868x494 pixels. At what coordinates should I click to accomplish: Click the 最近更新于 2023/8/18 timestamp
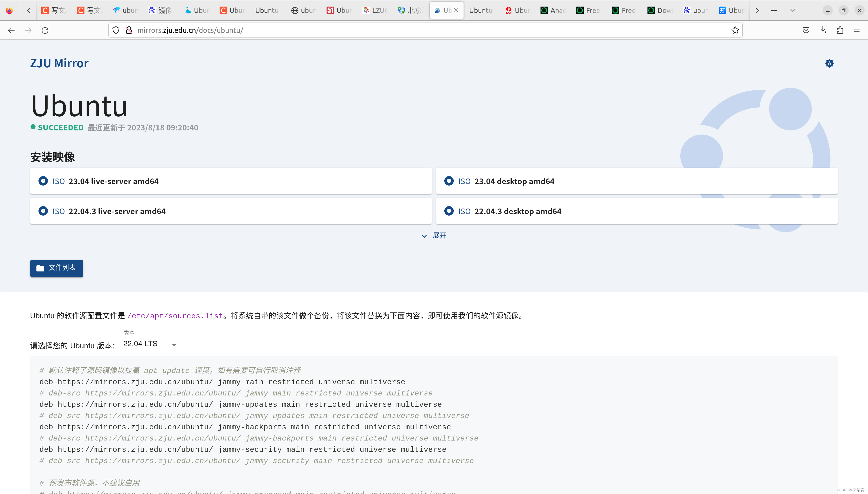[143, 128]
